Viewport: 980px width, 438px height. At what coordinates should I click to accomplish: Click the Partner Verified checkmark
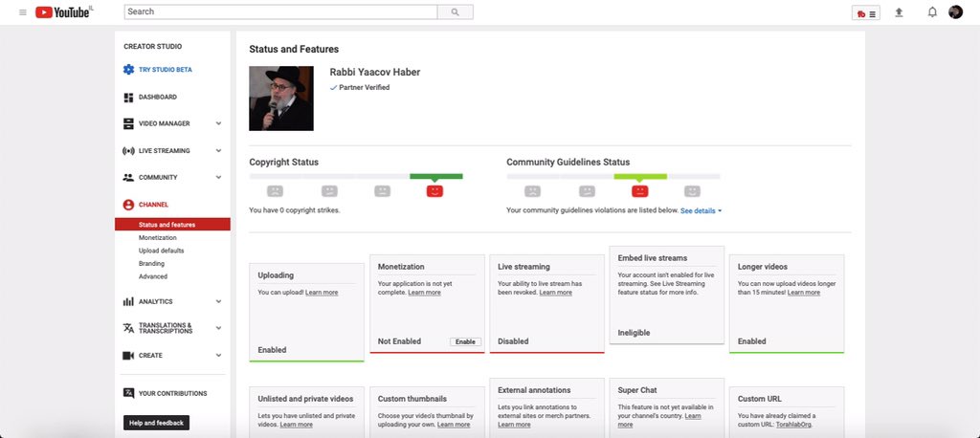click(x=333, y=88)
